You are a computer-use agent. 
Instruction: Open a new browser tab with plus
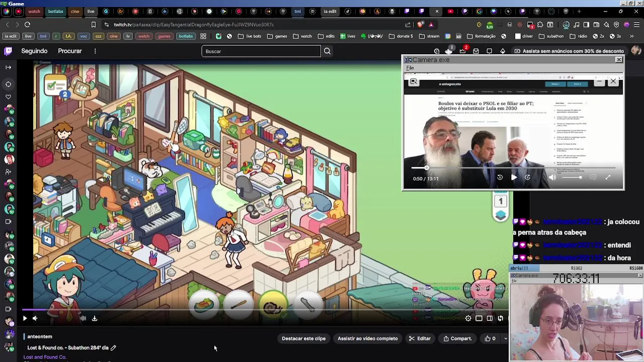[579, 11]
